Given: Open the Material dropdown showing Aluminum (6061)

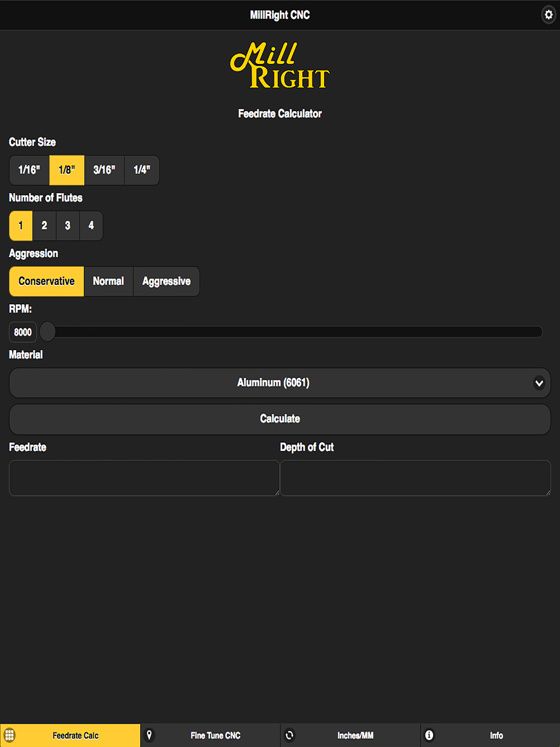Looking at the screenshot, I should [x=280, y=383].
